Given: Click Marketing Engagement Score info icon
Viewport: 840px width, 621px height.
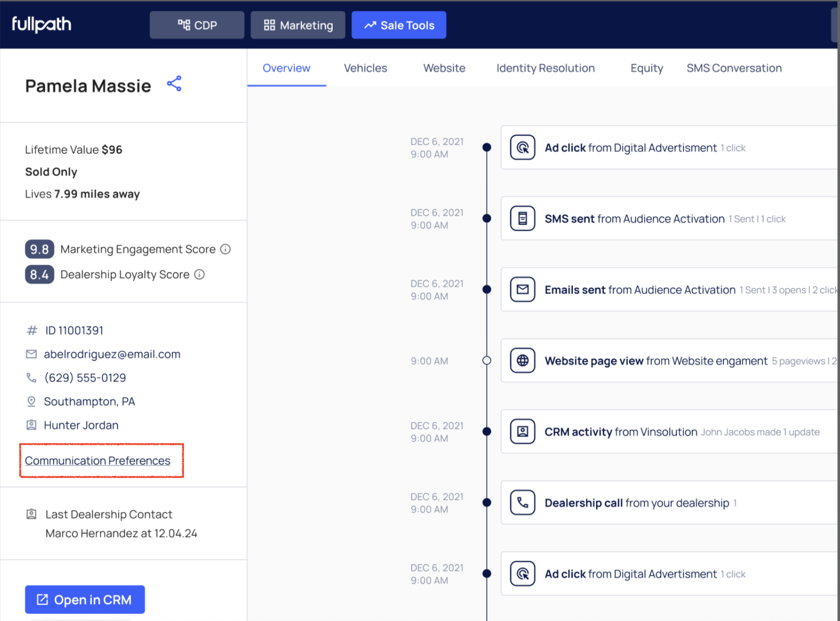Looking at the screenshot, I should 226,249.
